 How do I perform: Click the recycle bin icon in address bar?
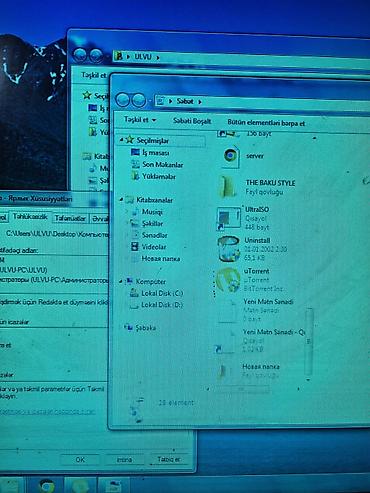[160, 101]
